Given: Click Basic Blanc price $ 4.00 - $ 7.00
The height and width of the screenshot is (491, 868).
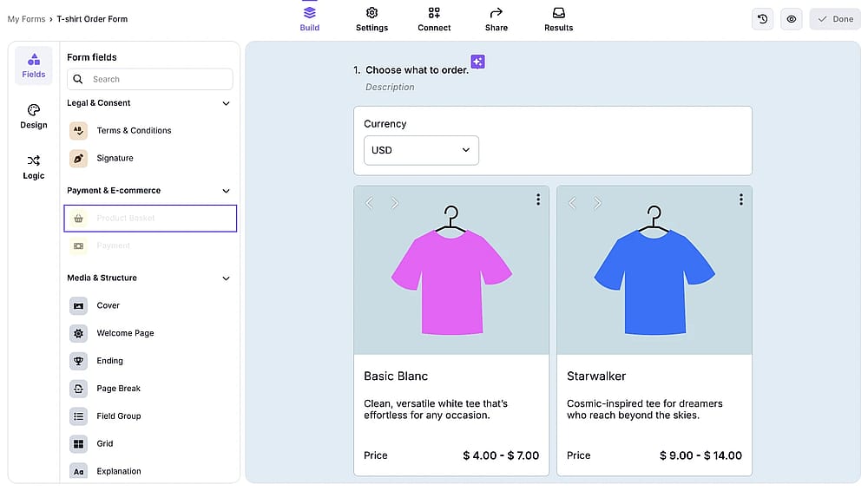Looking at the screenshot, I should click(501, 455).
